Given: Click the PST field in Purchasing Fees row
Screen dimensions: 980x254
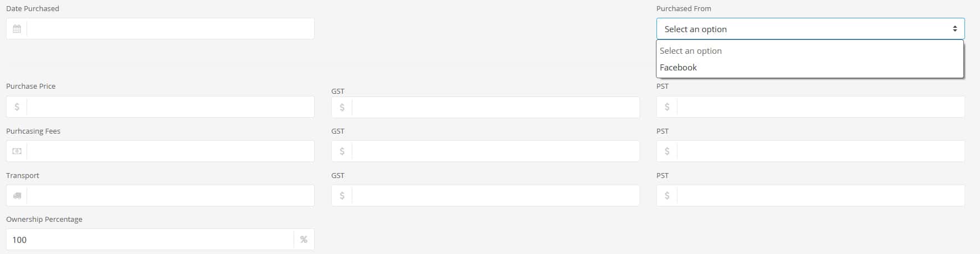Looking at the screenshot, I should tap(820, 151).
